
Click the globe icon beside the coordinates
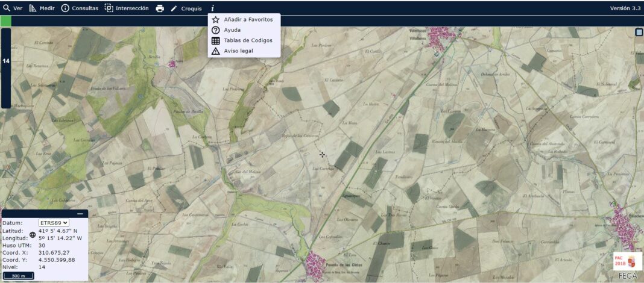(x=33, y=235)
